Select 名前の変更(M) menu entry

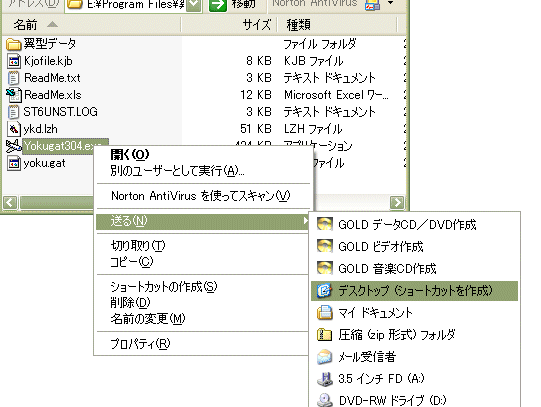pyautogui.click(x=203, y=319)
